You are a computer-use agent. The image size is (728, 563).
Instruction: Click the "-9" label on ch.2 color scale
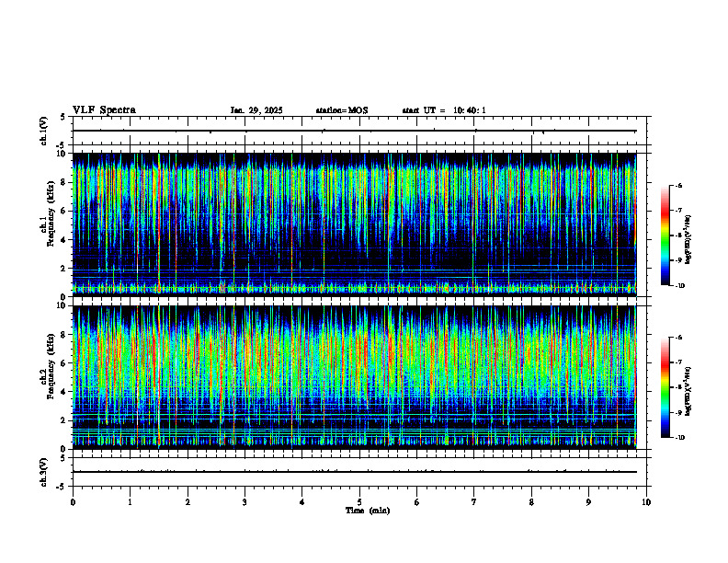[x=678, y=412]
